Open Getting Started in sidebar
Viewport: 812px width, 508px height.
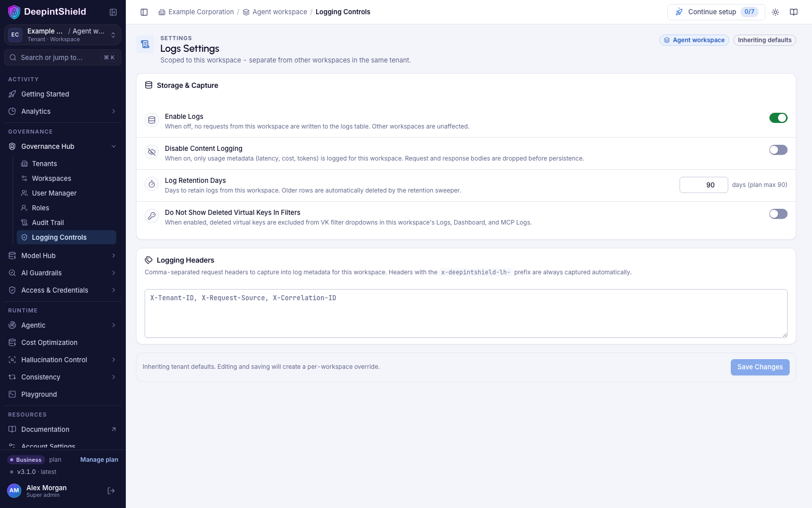(x=62, y=94)
